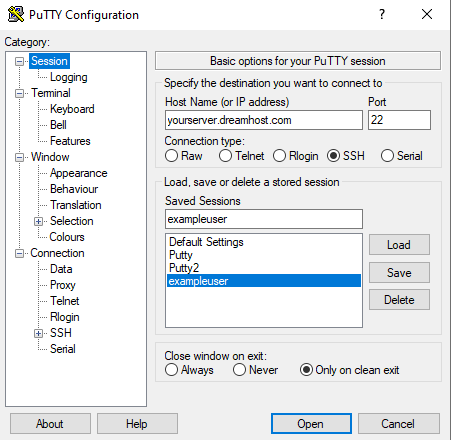
Task: Open the Window category
Action: point(50,157)
